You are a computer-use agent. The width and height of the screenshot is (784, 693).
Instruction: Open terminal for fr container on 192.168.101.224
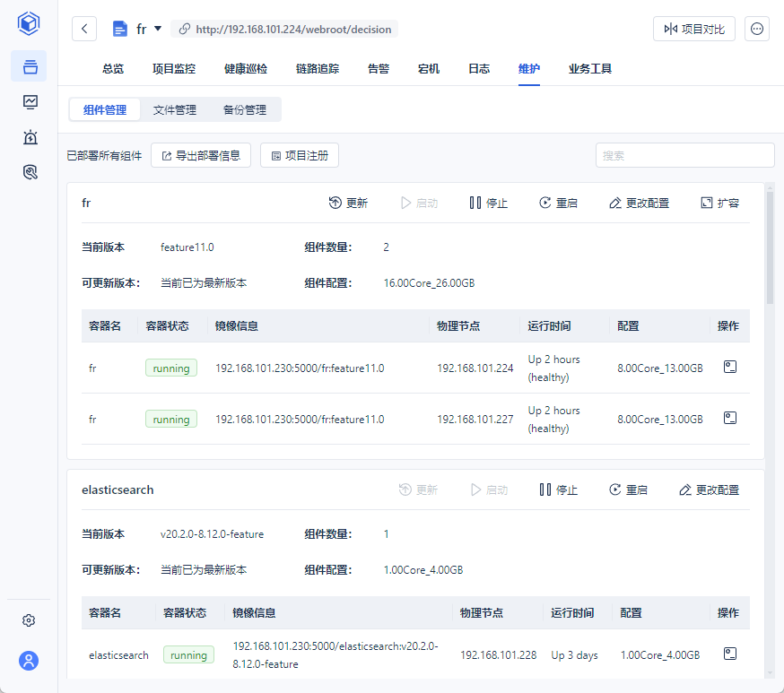tap(730, 368)
